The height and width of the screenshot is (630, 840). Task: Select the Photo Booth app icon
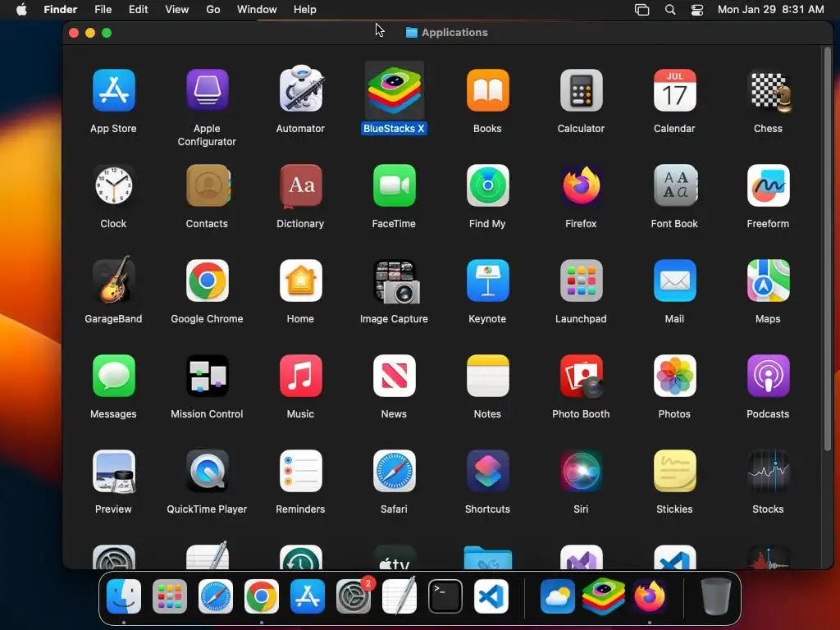point(582,377)
